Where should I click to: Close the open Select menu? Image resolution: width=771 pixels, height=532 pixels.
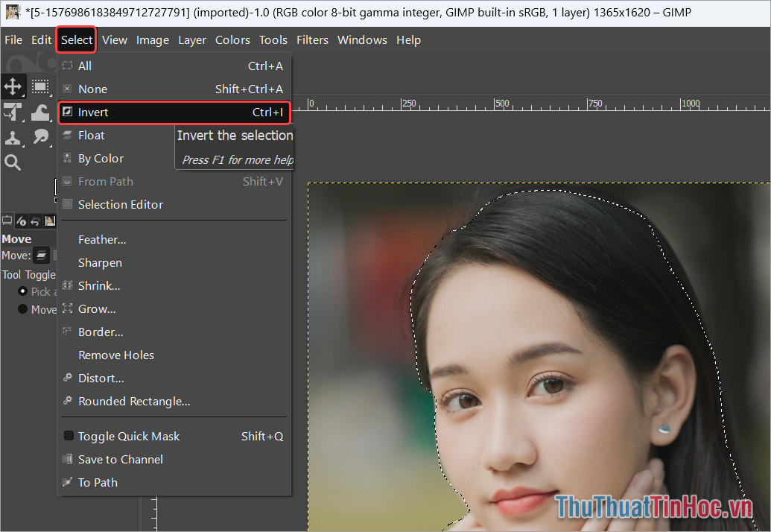76,39
